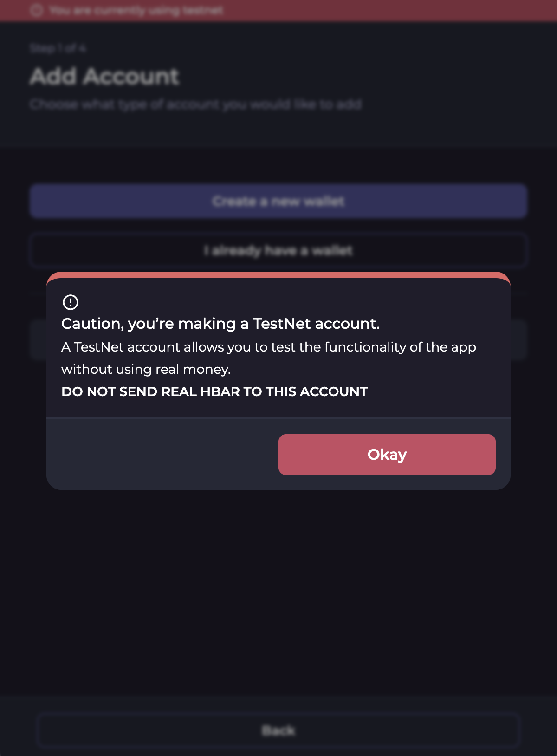
Task: Click the caution dialog title text
Action: click(220, 324)
